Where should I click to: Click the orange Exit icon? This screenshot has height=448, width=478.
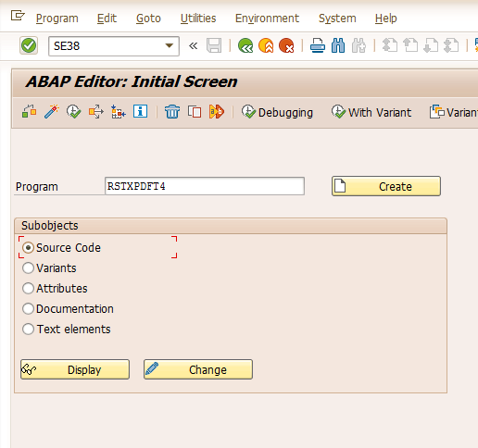[x=266, y=45]
